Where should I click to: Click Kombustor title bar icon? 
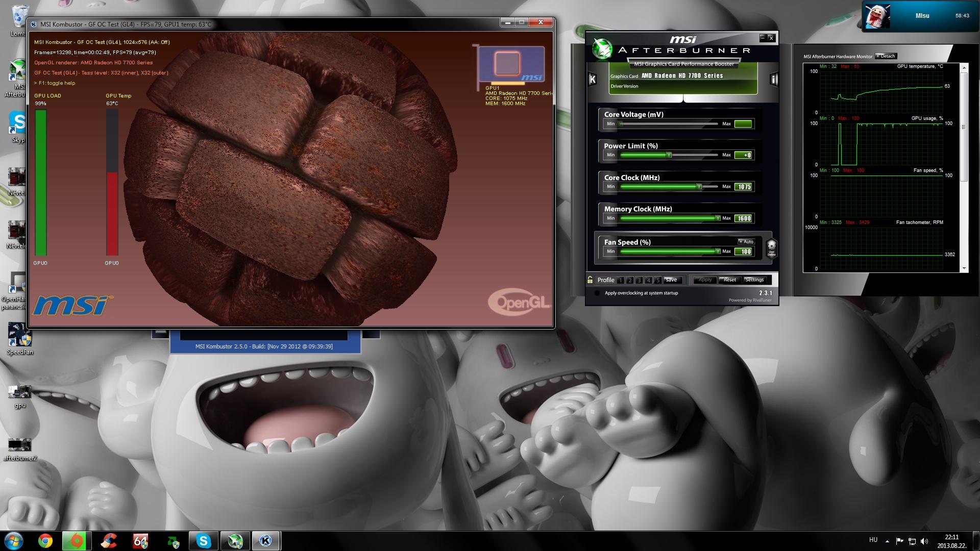pos(34,24)
